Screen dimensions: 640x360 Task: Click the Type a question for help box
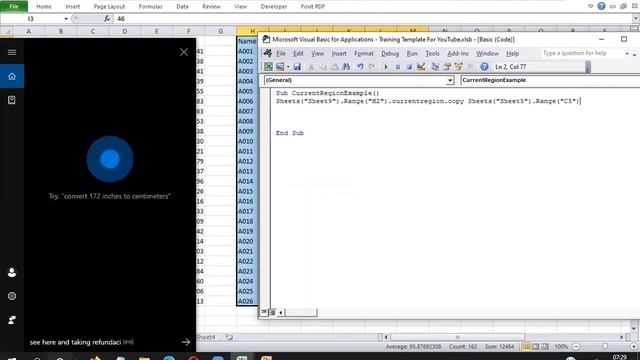tap(582, 53)
